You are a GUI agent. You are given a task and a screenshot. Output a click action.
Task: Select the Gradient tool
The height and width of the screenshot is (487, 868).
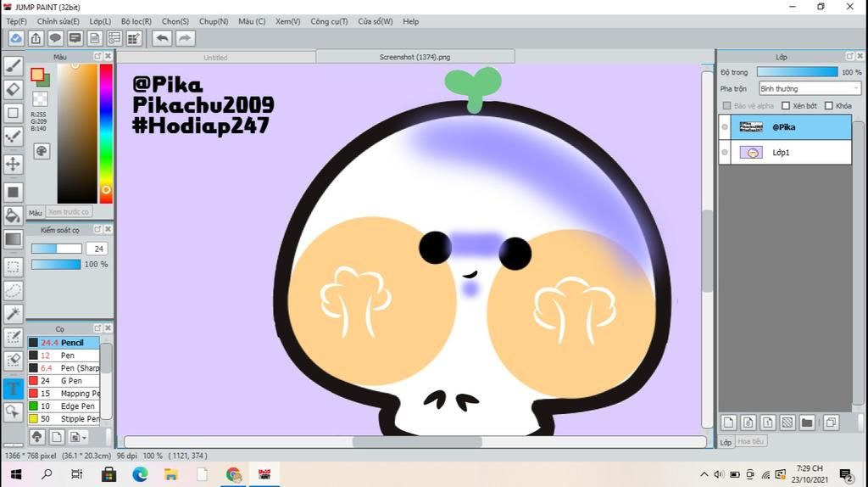click(x=14, y=238)
